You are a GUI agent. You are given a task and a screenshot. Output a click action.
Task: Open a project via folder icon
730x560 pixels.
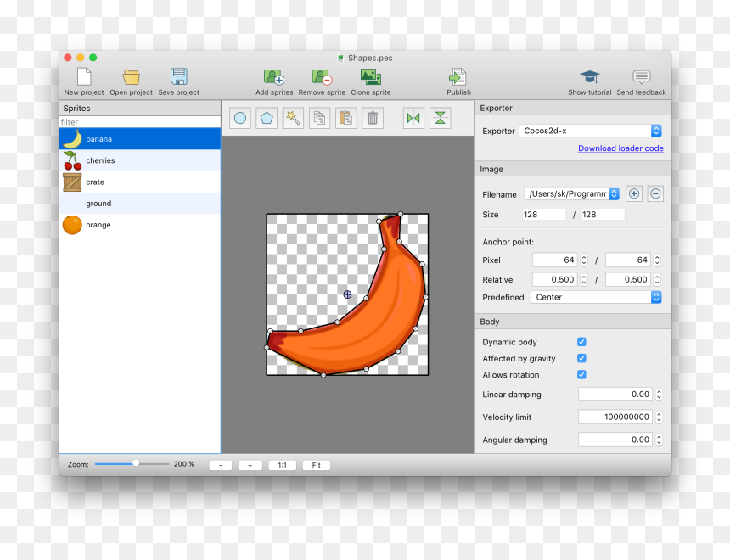pyautogui.click(x=131, y=77)
